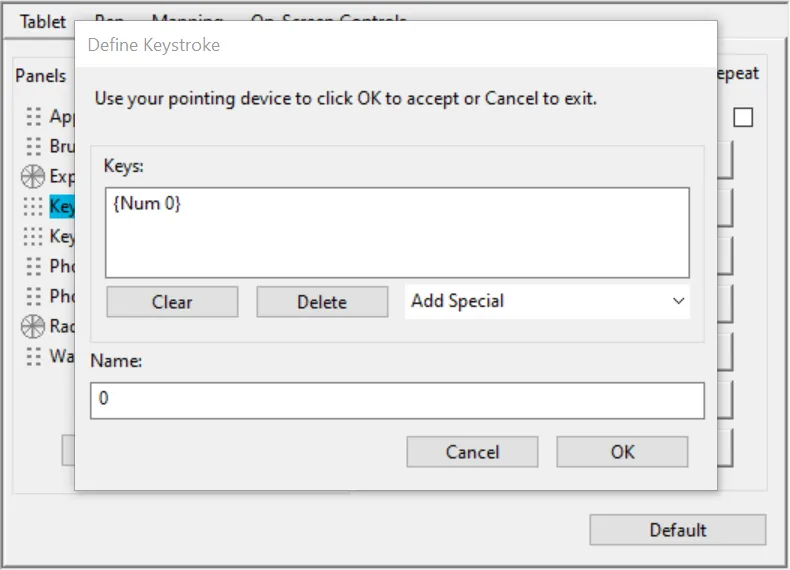Cancel the Define Keystroke dialog
This screenshot has width=790, height=570.
click(472, 452)
